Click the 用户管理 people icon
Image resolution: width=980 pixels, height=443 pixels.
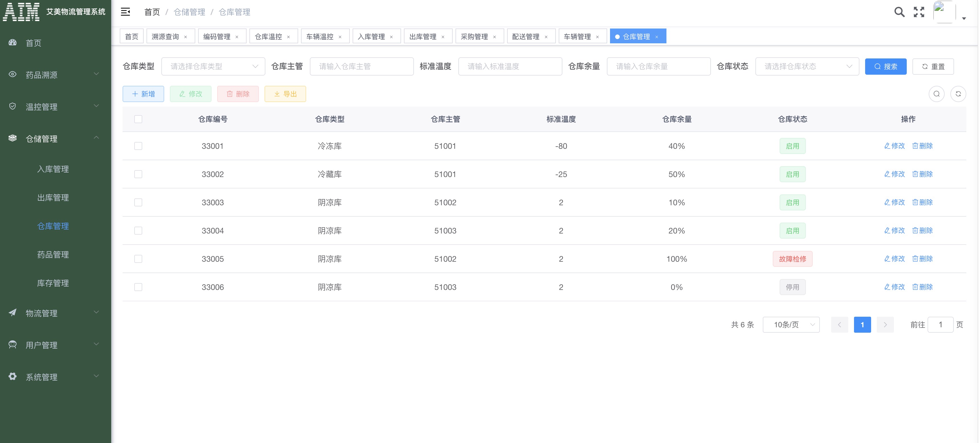tap(13, 344)
